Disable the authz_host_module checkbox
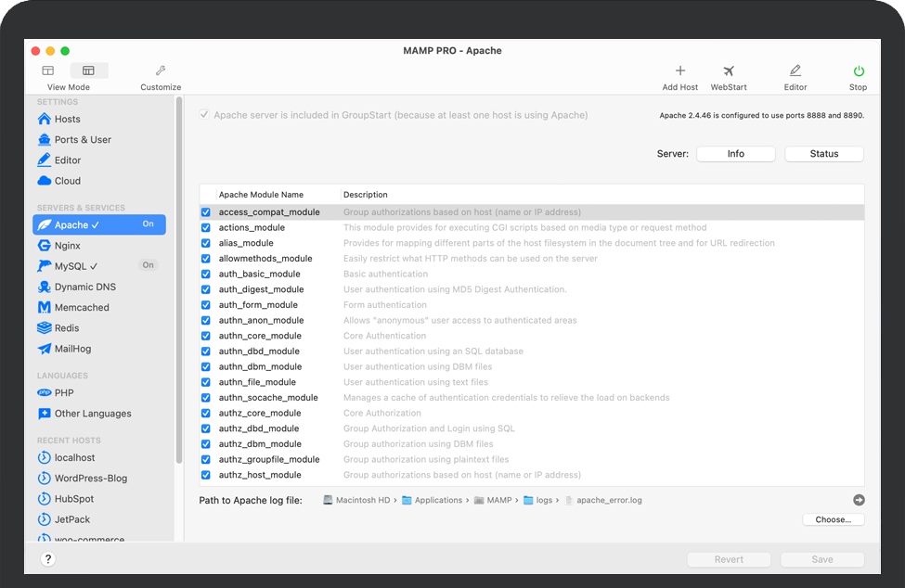The width and height of the screenshot is (905, 588). click(206, 475)
